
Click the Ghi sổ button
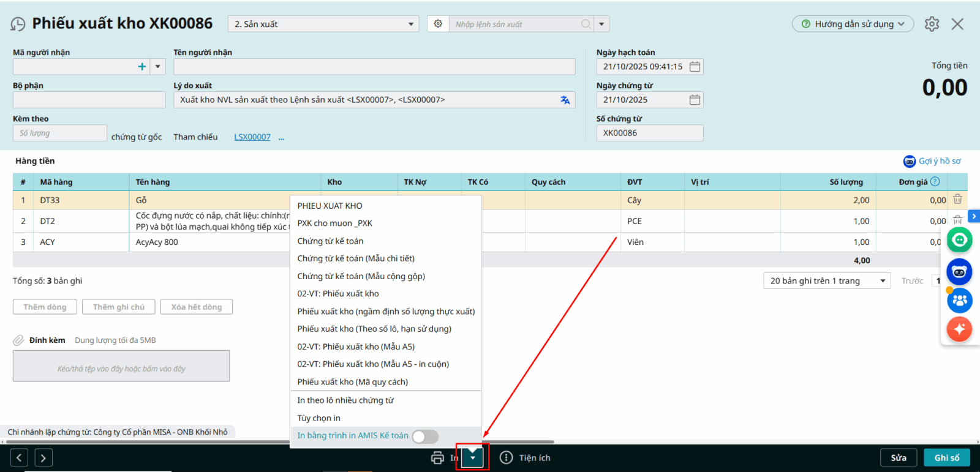946,458
